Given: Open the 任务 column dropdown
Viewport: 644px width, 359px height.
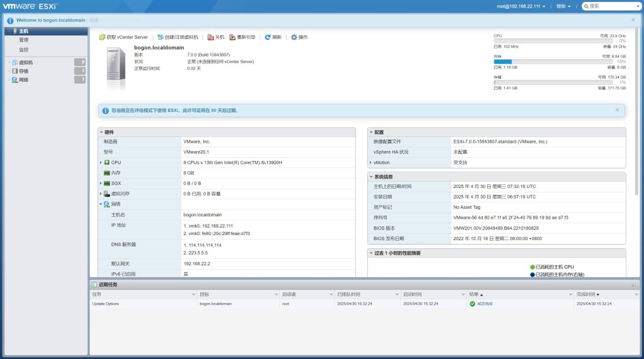Looking at the screenshot, I should (194, 294).
